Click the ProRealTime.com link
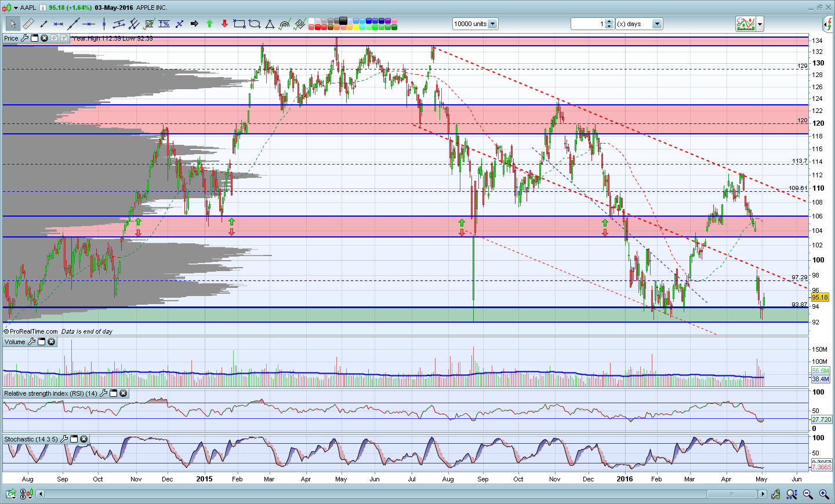Viewport: 835px width, 504px height. tap(34, 331)
